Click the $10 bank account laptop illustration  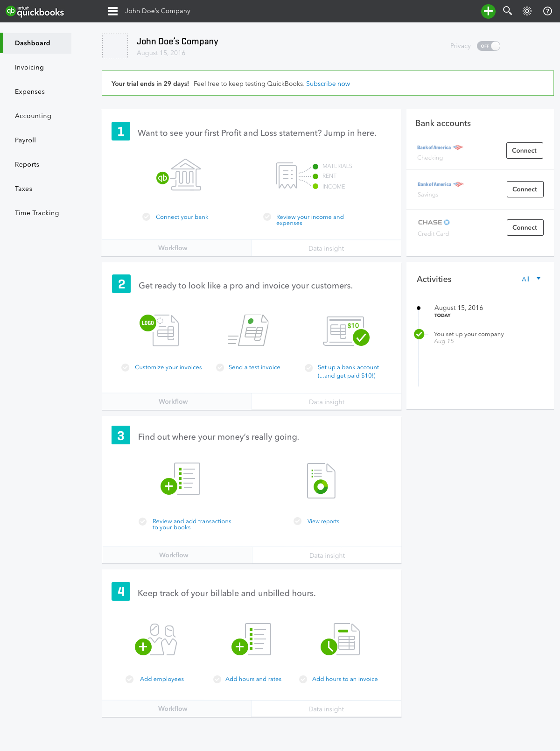[x=346, y=331]
